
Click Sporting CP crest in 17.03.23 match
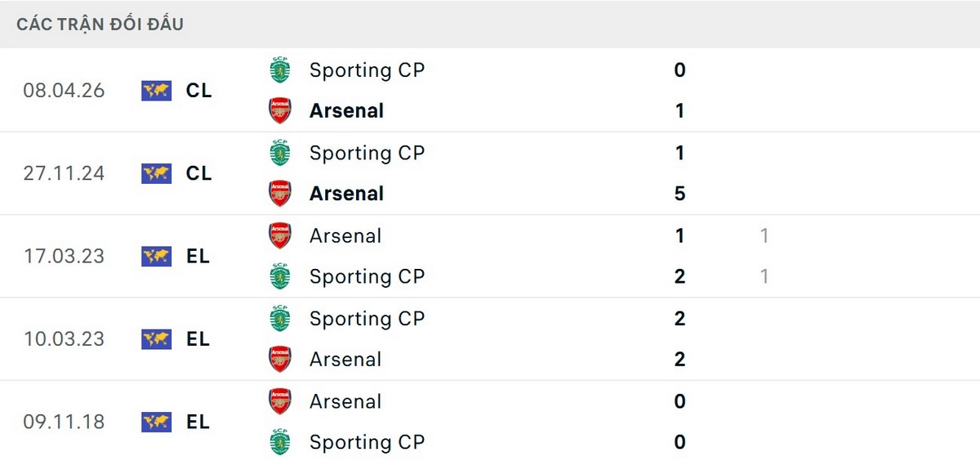(280, 277)
